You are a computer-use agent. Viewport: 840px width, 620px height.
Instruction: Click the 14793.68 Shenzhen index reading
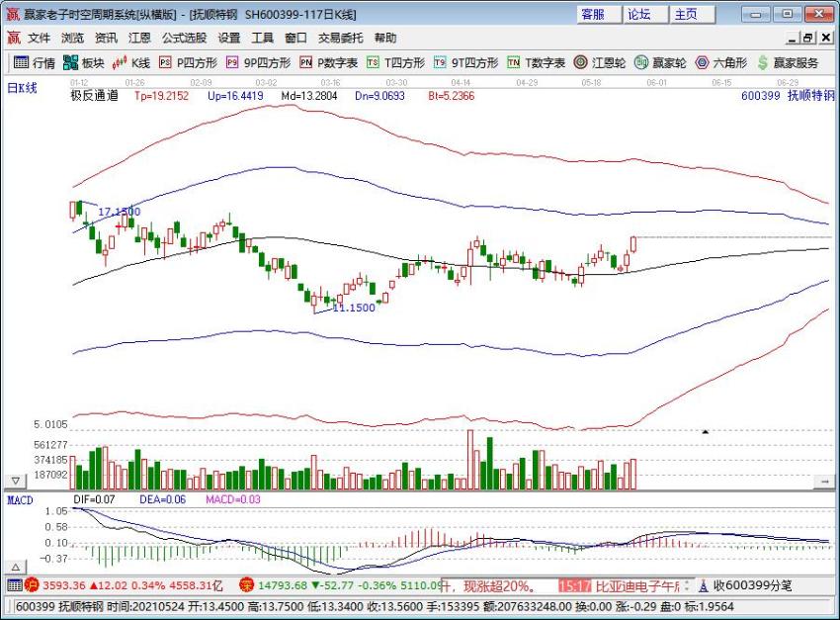(283, 585)
